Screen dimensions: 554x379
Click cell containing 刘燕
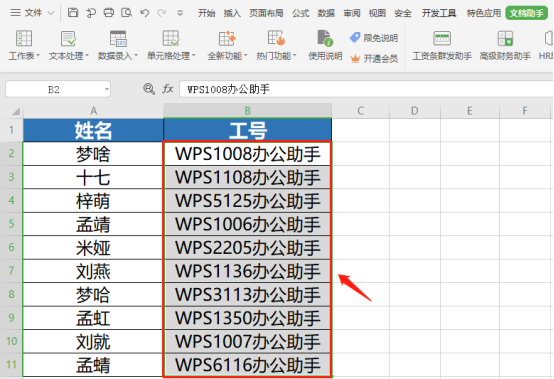(93, 271)
